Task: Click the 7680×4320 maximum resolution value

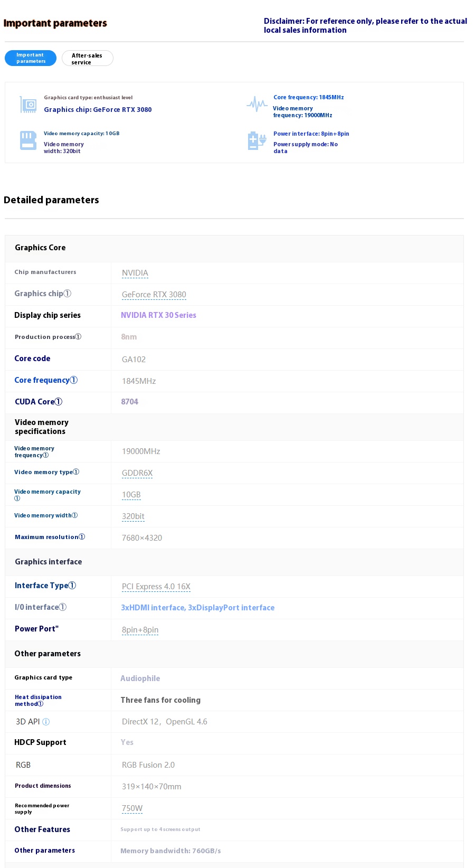Action: 142,538
